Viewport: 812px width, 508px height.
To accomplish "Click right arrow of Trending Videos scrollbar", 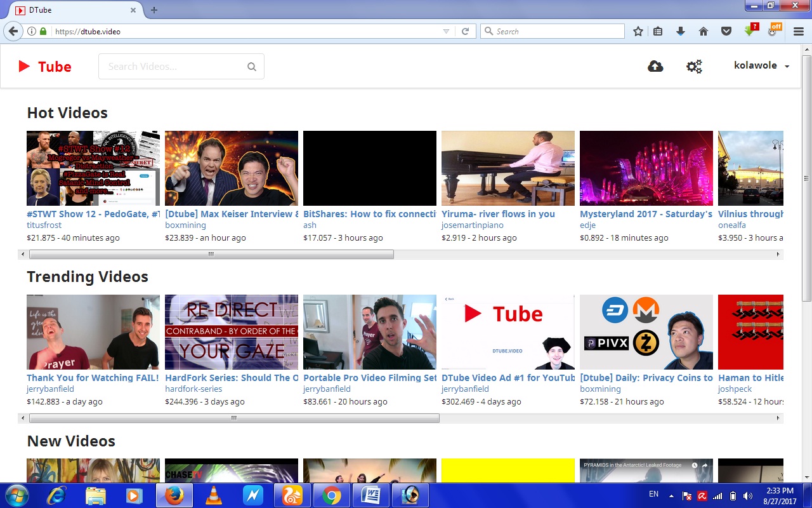I will click(778, 418).
